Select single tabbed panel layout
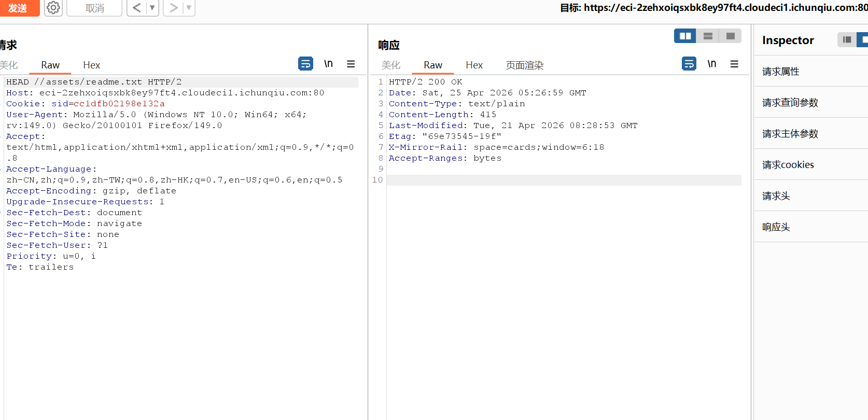This screenshot has width=868, height=420. [730, 36]
